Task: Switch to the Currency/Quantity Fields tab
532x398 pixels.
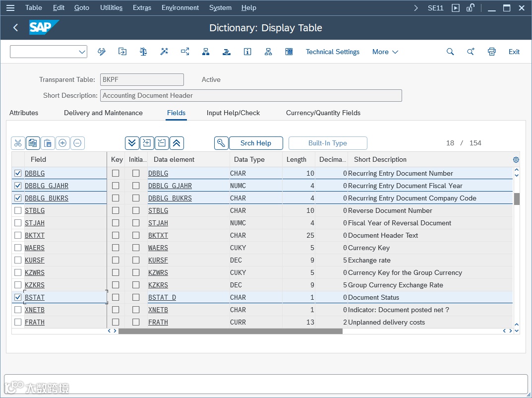Action: [323, 113]
